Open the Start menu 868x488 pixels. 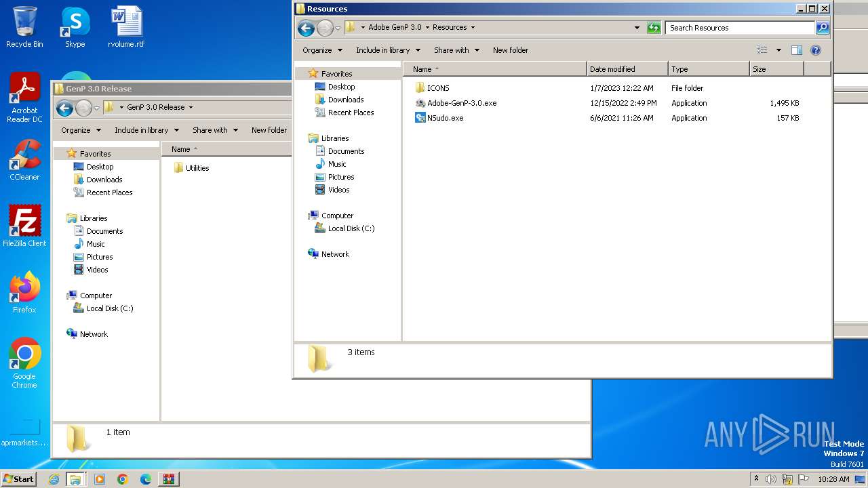coord(18,479)
